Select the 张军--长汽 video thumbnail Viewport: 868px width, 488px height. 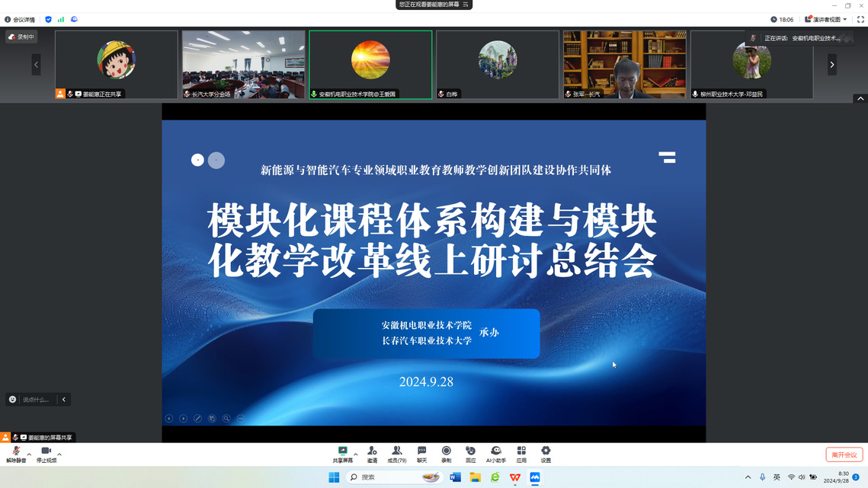coord(624,65)
